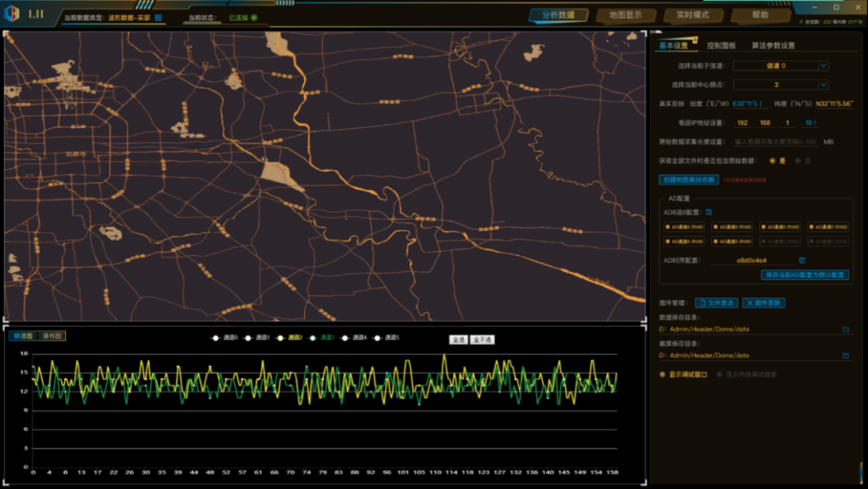Click the LH application logo icon
Viewport: 868px width, 489px height.
tap(12, 14)
